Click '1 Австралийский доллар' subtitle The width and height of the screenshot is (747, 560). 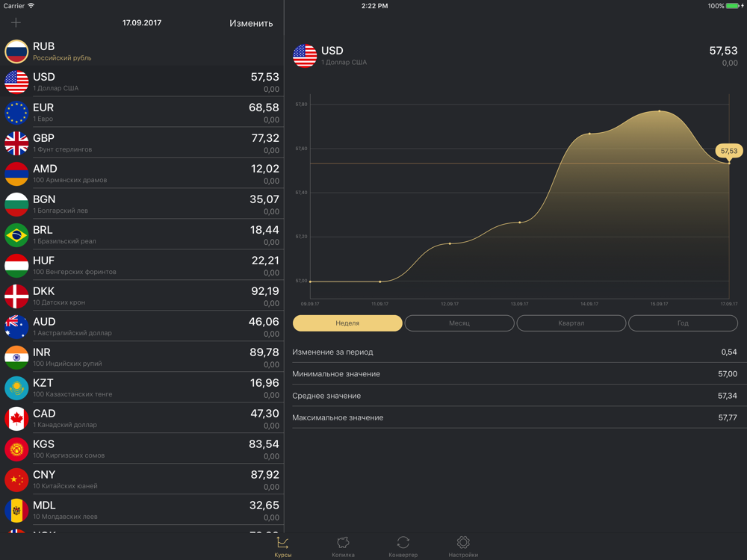click(x=72, y=333)
